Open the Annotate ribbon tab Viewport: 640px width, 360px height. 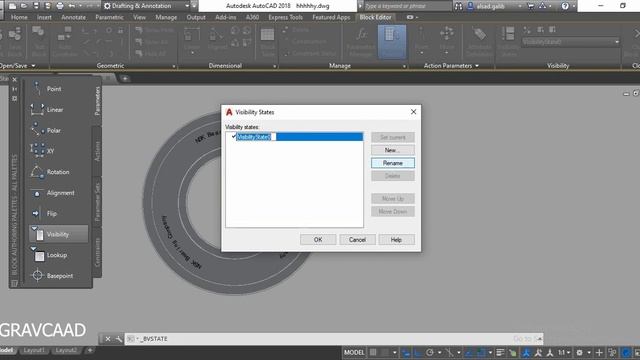tap(73, 17)
